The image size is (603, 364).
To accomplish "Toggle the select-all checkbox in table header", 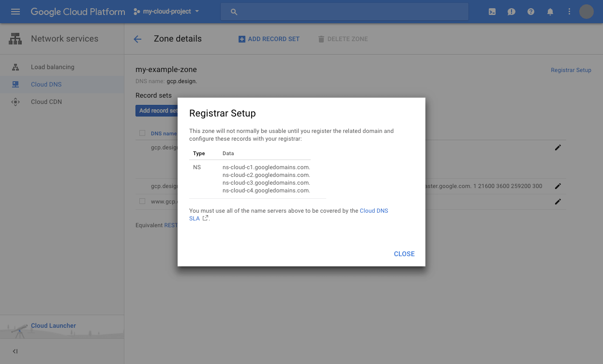I will [x=142, y=133].
